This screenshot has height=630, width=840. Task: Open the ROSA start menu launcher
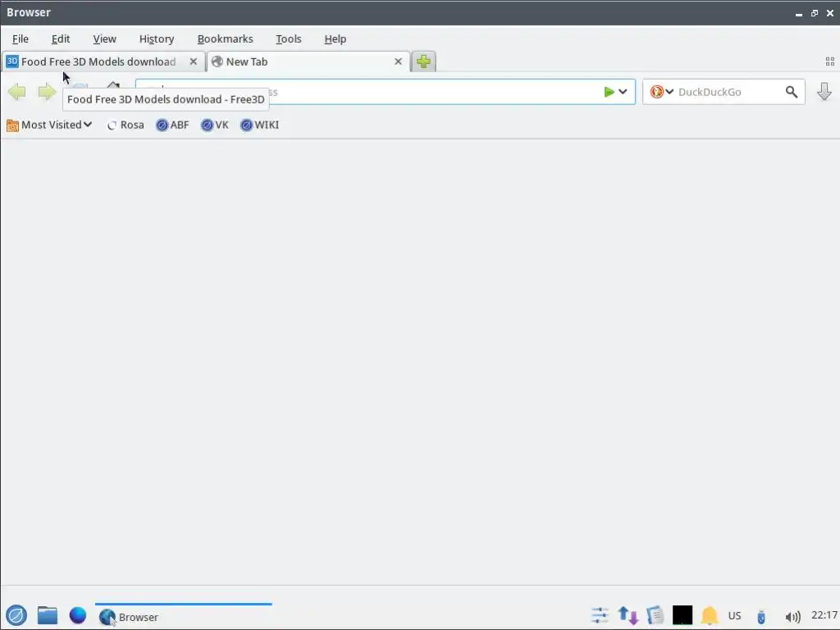tap(16, 615)
